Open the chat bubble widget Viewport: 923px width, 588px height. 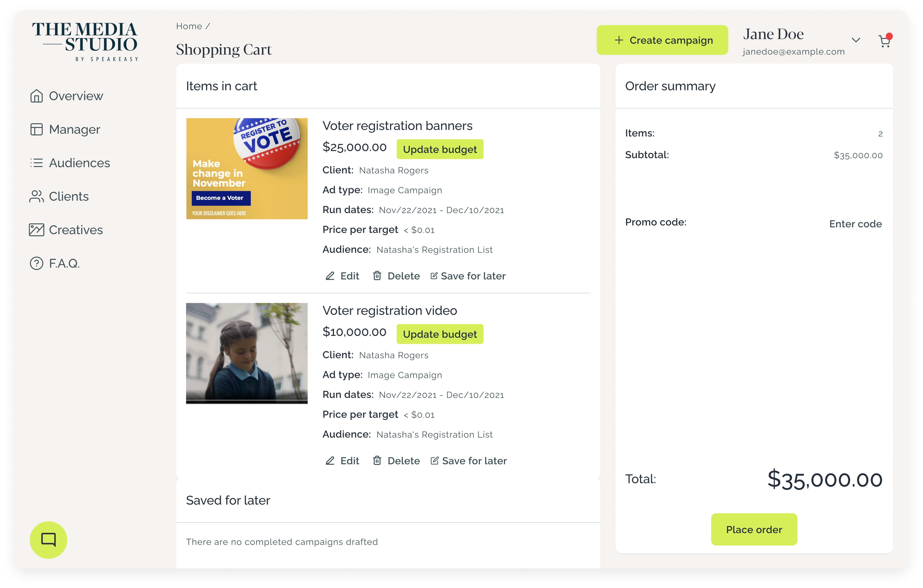[x=48, y=539]
